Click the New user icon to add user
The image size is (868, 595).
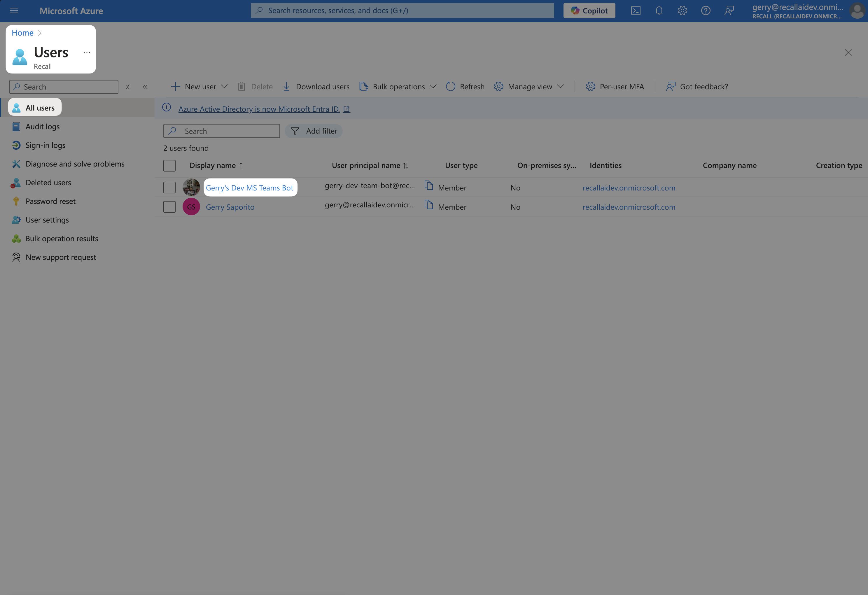click(174, 86)
